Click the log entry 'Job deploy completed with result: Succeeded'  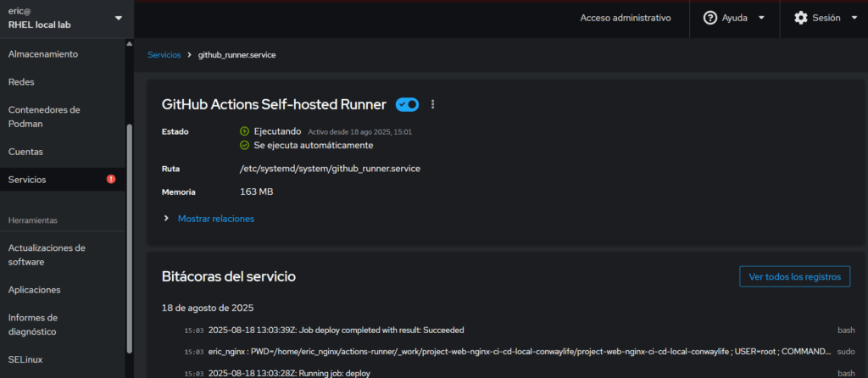[x=336, y=330]
